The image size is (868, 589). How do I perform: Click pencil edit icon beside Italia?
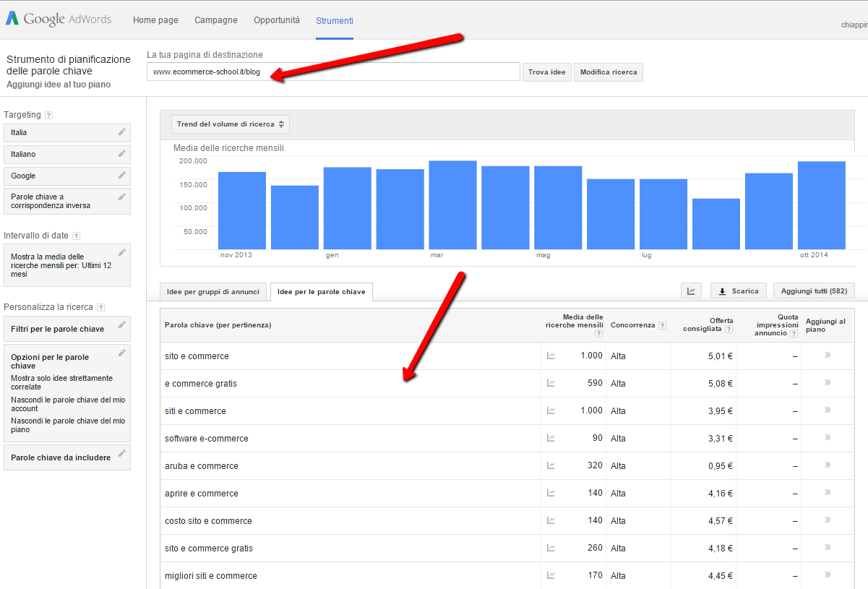(121, 132)
